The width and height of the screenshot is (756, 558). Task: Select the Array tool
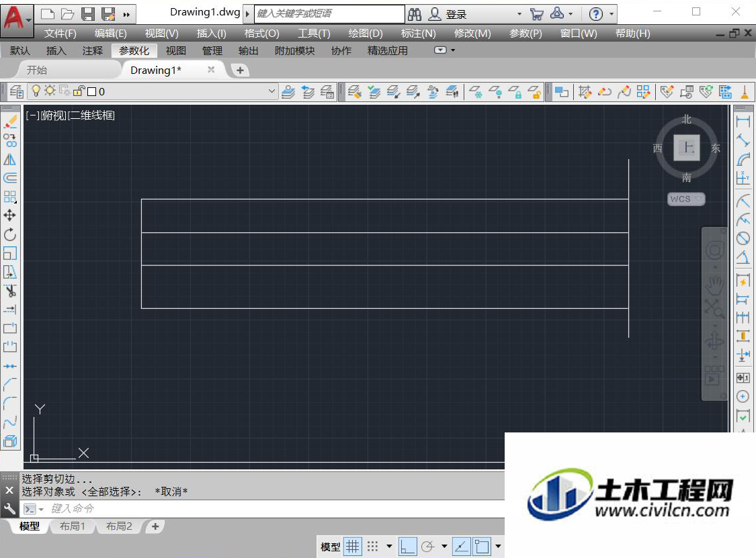(10, 197)
